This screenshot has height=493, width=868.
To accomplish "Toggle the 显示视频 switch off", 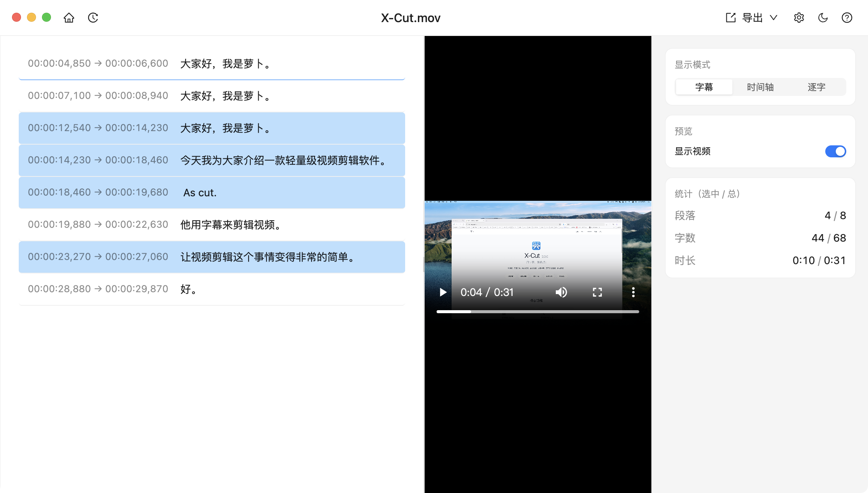I will (x=835, y=151).
